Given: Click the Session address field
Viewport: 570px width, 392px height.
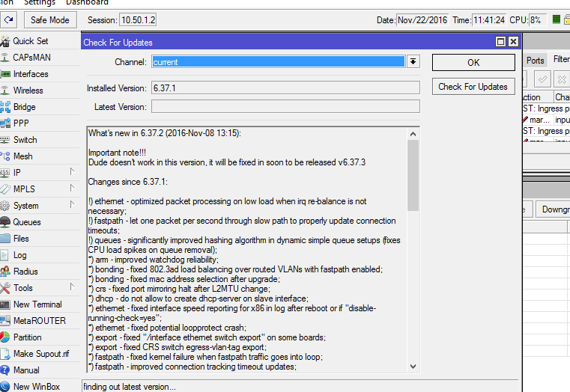Looking at the screenshot, I should tap(138, 20).
